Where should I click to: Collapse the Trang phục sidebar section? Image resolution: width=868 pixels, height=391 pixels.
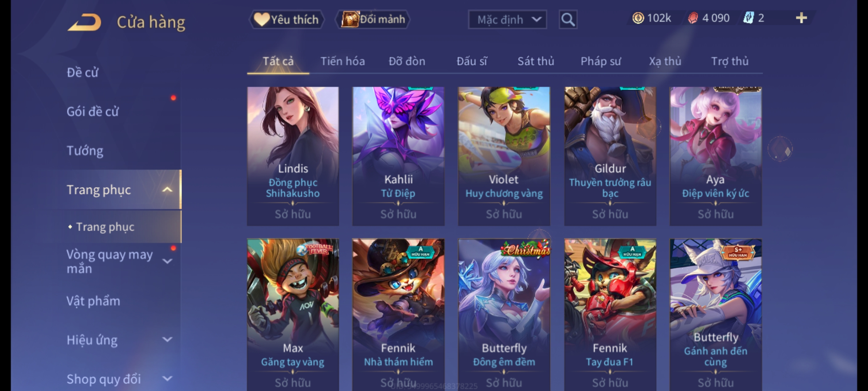coord(167,190)
